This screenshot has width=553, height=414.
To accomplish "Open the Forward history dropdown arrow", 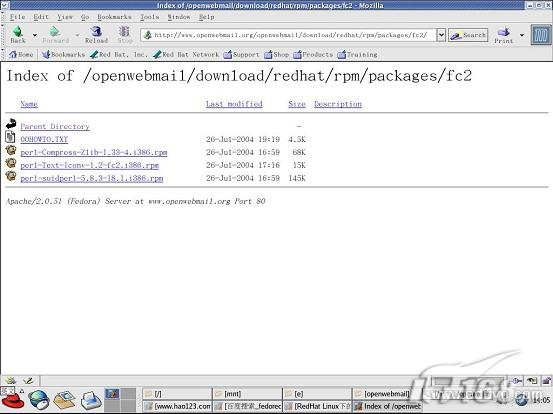I will coord(77,35).
